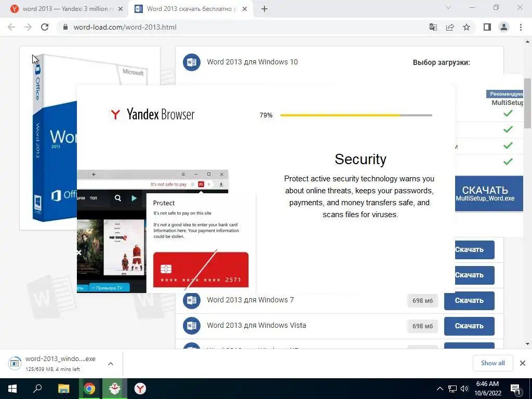Select the Word 2013 скачать бесплатно tab
This screenshot has height=399, width=532.
tap(192, 9)
